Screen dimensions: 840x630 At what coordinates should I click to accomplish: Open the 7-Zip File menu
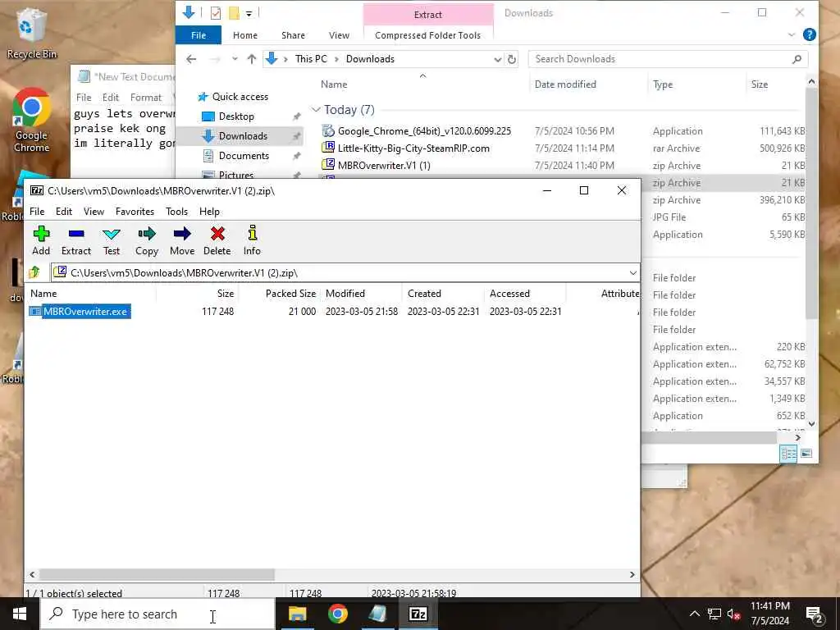(x=37, y=212)
